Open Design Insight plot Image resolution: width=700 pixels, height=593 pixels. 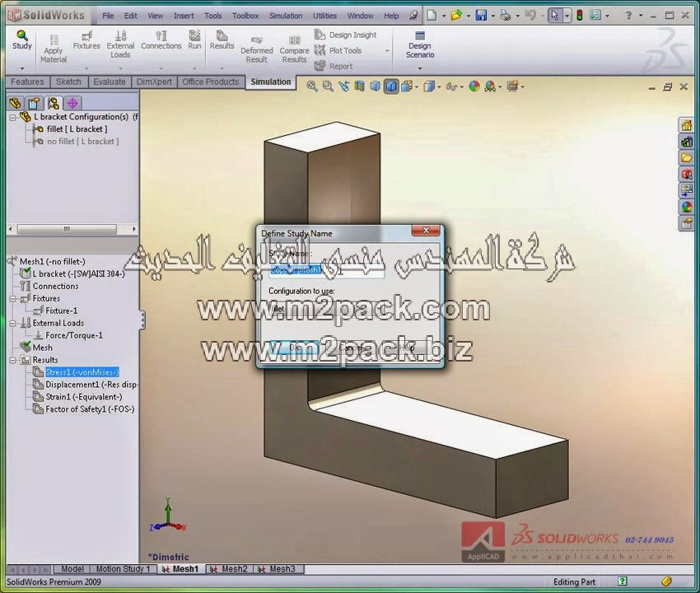[346, 35]
